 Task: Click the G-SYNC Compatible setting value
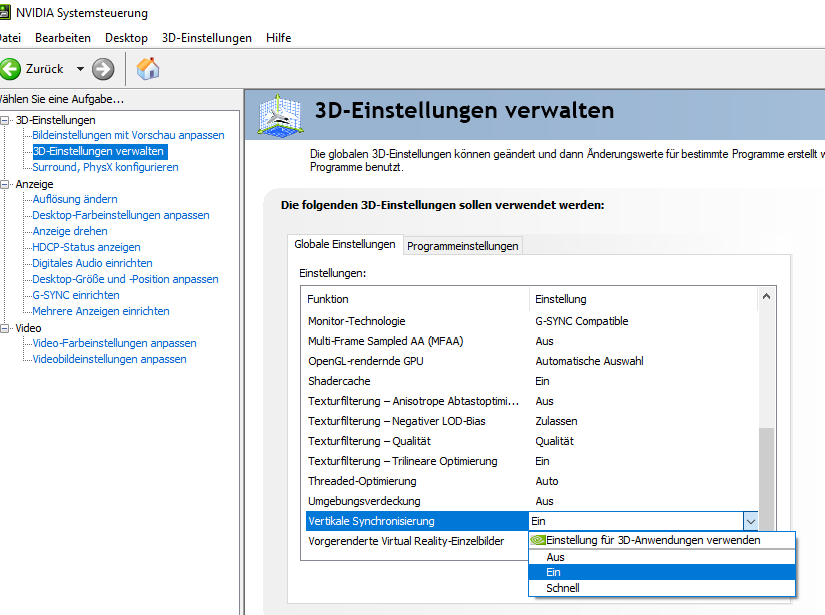pyautogui.click(x=581, y=321)
